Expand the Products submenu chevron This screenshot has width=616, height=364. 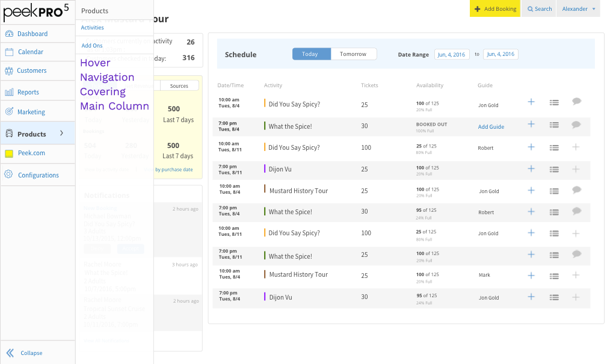(x=62, y=133)
